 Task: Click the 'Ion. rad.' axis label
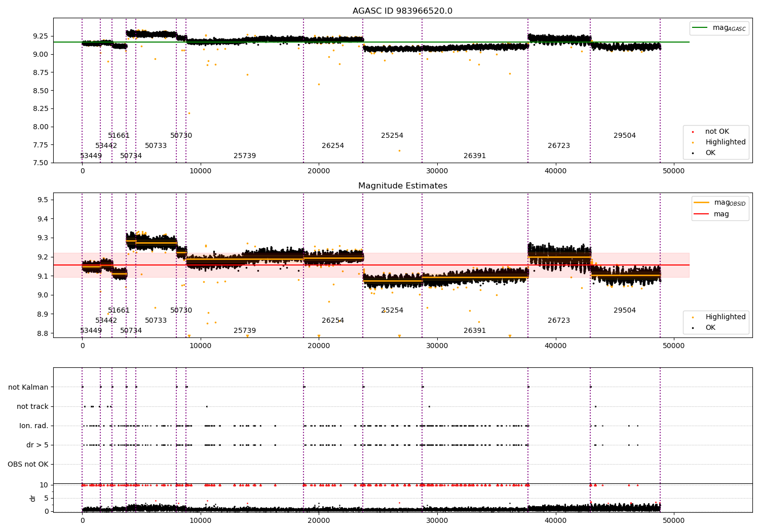[x=34, y=426]
